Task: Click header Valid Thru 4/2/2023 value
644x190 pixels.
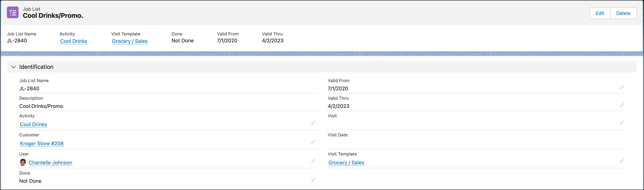Action: tap(273, 41)
